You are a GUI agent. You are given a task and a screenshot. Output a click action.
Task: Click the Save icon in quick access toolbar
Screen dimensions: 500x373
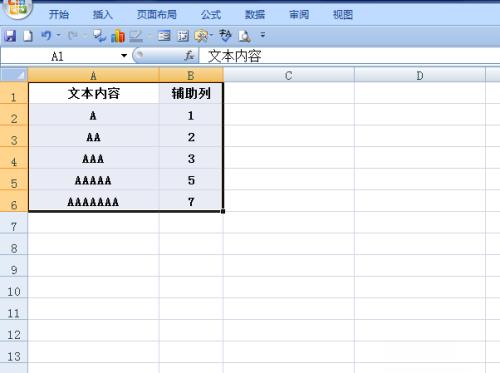pyautogui.click(x=10, y=36)
